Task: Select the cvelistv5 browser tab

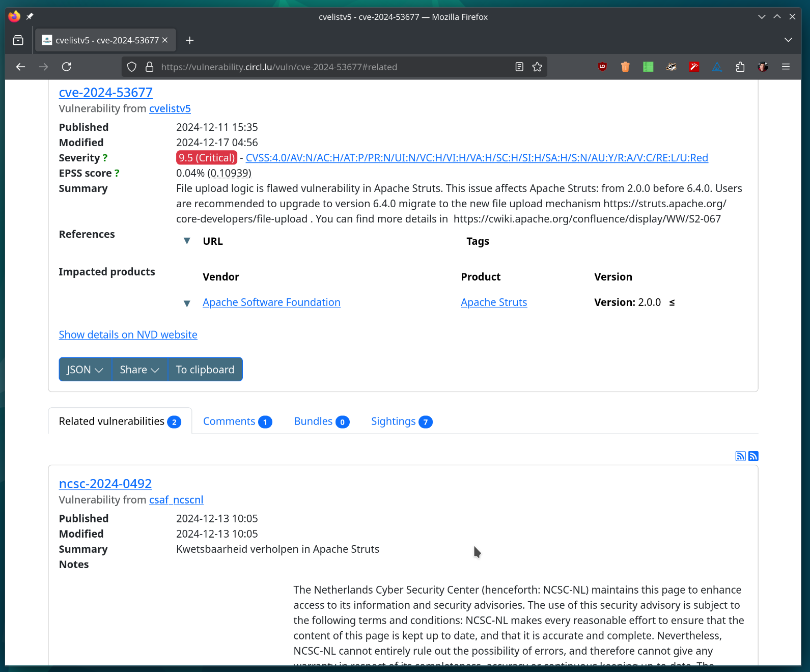Action: click(105, 40)
